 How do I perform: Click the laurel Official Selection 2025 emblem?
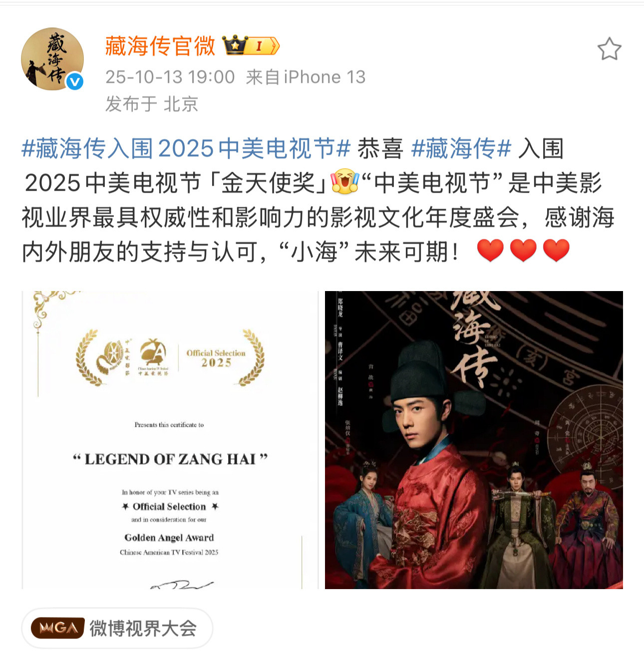[x=170, y=357]
